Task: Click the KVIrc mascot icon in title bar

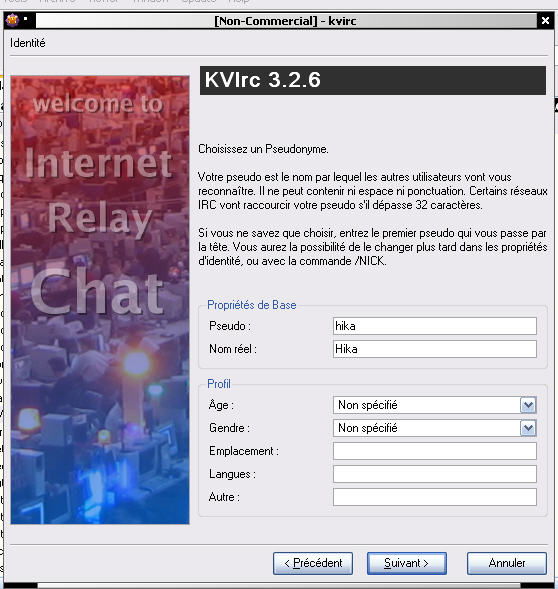Action: pyautogui.click(x=12, y=20)
